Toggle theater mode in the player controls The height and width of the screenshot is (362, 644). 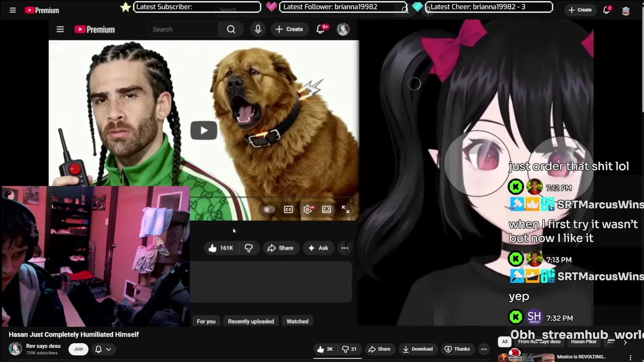tap(327, 209)
